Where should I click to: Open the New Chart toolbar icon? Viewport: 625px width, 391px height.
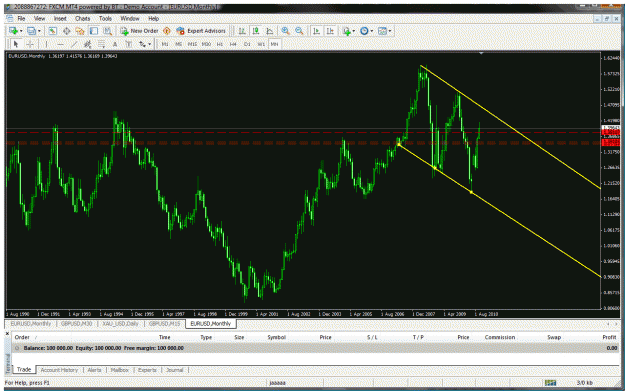tap(13, 31)
